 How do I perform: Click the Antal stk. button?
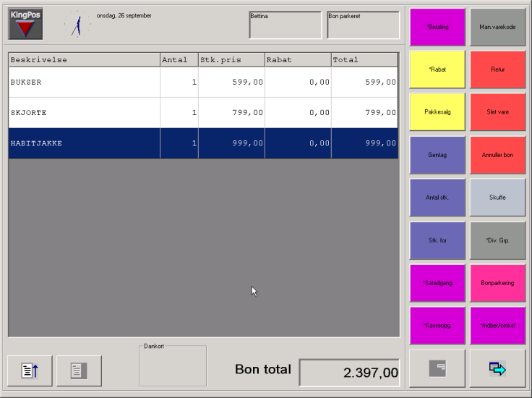tap(437, 198)
